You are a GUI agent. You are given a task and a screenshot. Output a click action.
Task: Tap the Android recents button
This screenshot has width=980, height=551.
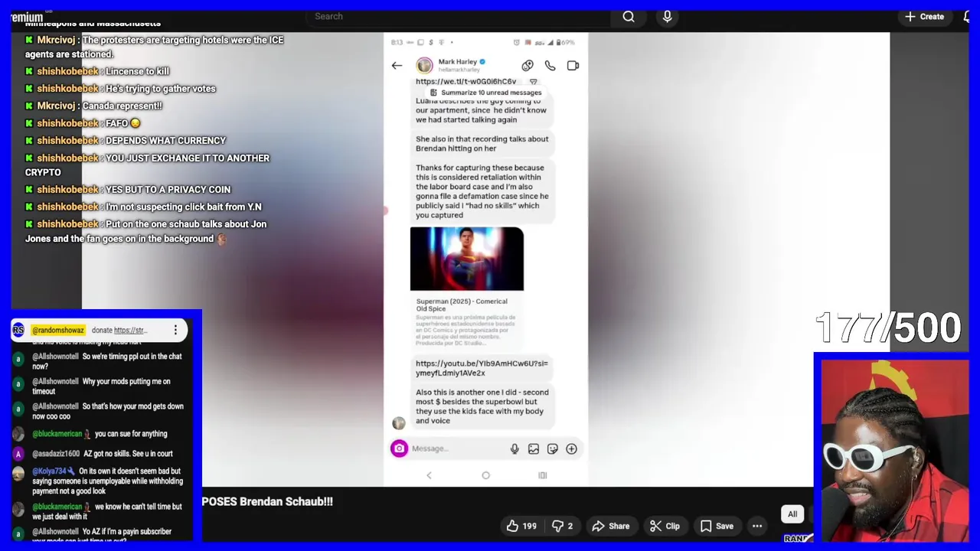click(543, 475)
